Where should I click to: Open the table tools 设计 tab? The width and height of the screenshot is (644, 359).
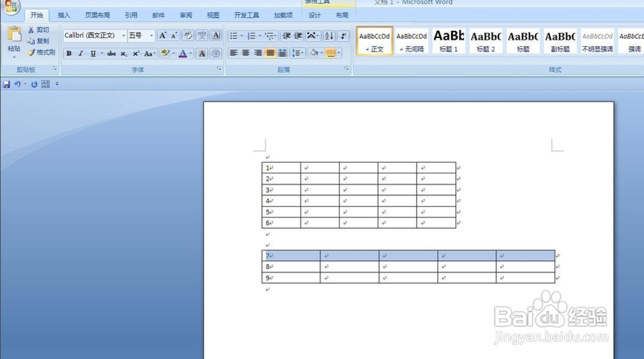click(315, 15)
